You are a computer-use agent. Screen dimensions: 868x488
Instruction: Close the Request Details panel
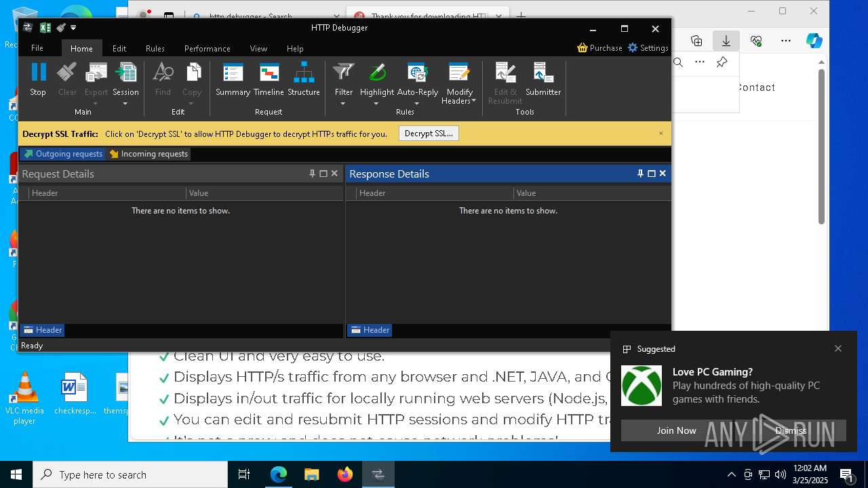(x=334, y=174)
